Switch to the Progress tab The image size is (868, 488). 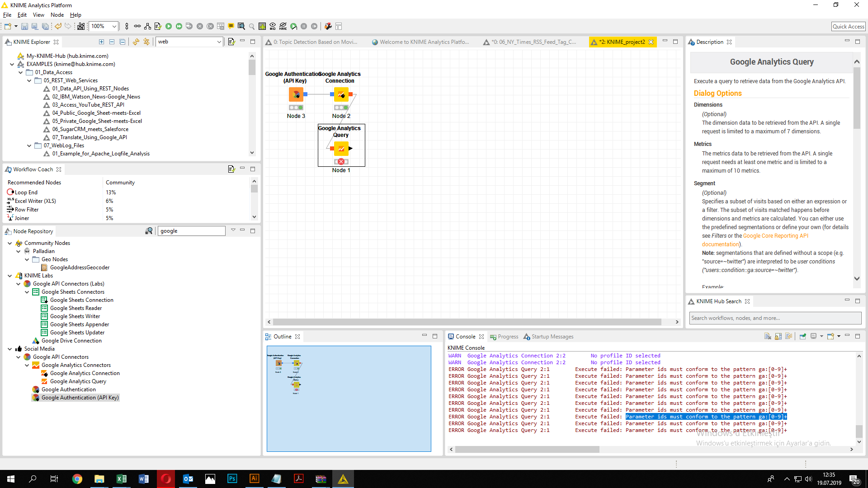point(504,337)
